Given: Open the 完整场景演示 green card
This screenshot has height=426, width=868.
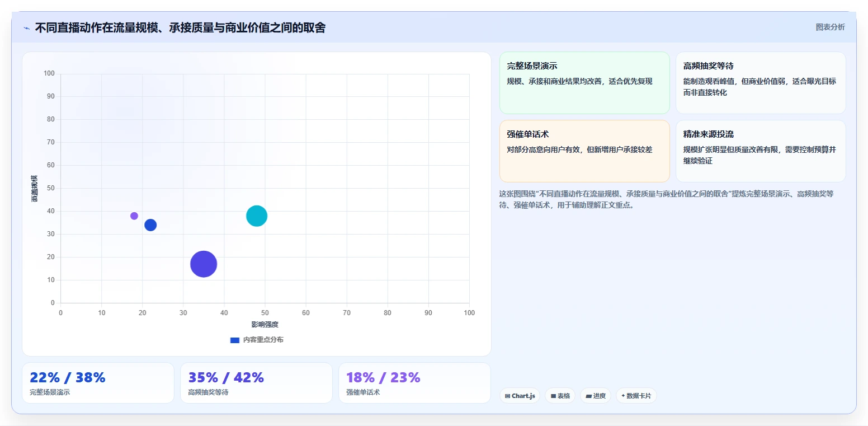Looking at the screenshot, I should tap(584, 83).
